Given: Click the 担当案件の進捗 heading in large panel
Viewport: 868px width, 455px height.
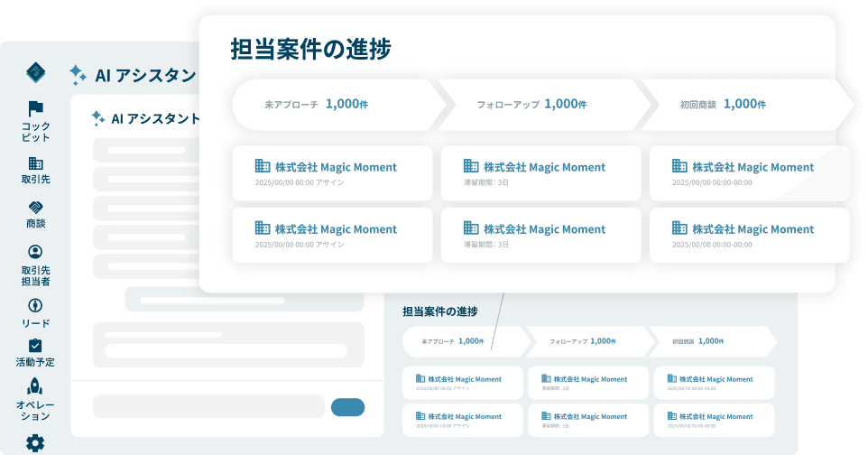Looking at the screenshot, I should (311, 49).
